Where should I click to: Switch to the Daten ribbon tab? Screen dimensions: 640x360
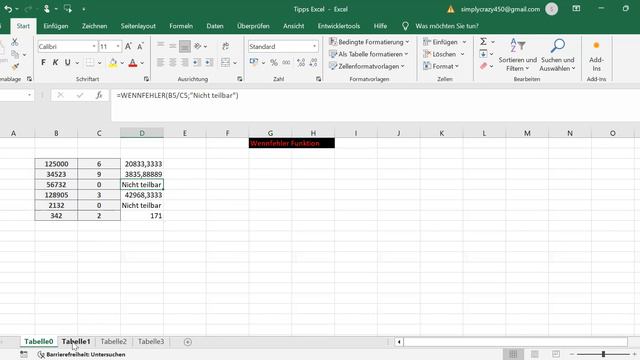click(215, 26)
